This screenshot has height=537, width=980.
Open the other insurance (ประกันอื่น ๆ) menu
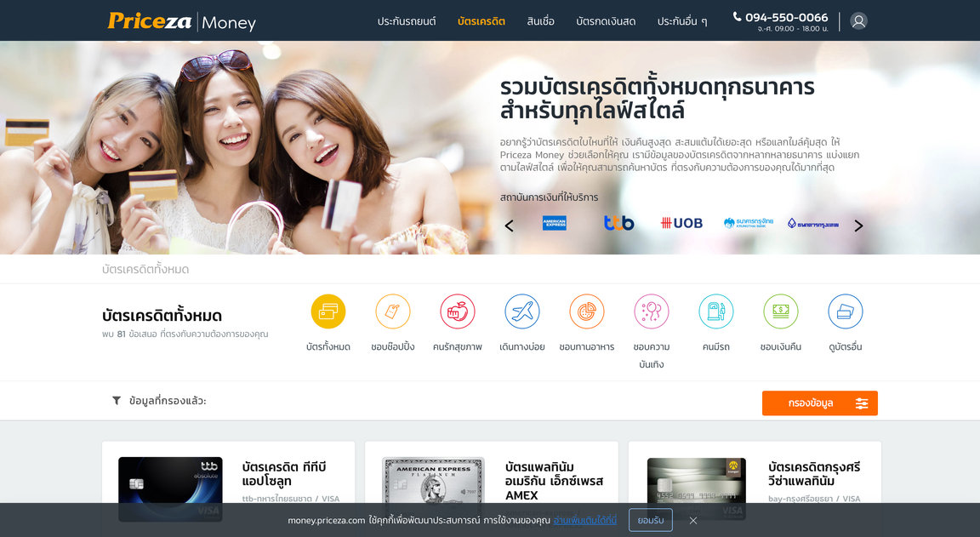coord(682,21)
